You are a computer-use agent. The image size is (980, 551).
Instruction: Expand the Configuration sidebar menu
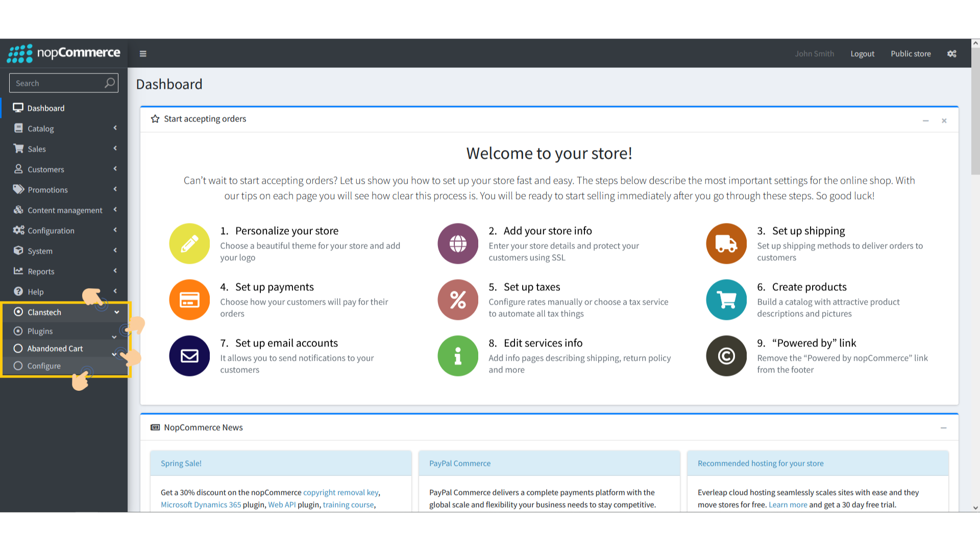51,231
